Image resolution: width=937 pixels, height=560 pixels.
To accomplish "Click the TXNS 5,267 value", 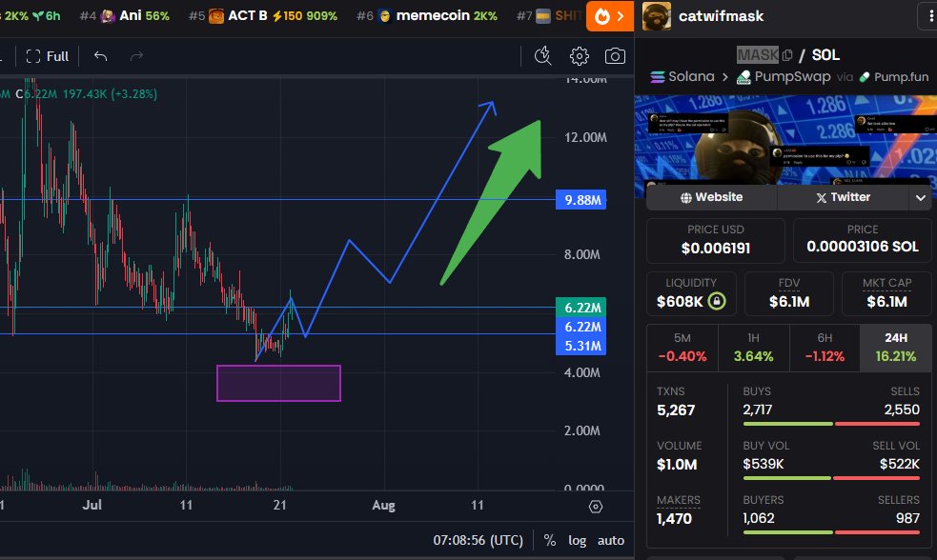I will [676, 410].
